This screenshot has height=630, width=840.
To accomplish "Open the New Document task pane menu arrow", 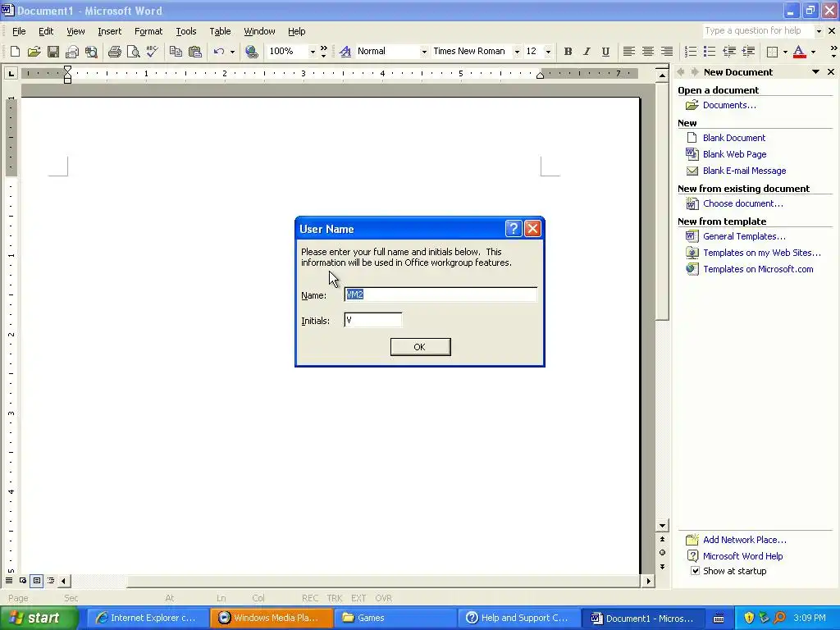I will click(815, 72).
